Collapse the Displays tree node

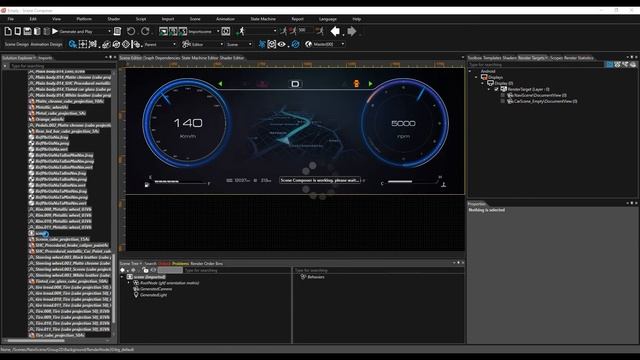click(x=476, y=77)
